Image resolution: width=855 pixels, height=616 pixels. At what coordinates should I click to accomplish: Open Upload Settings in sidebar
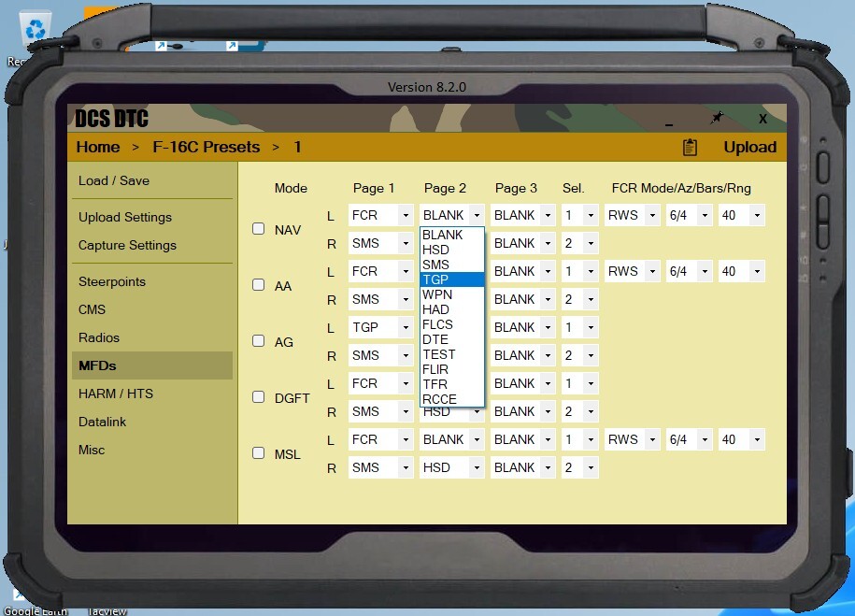tap(152, 217)
